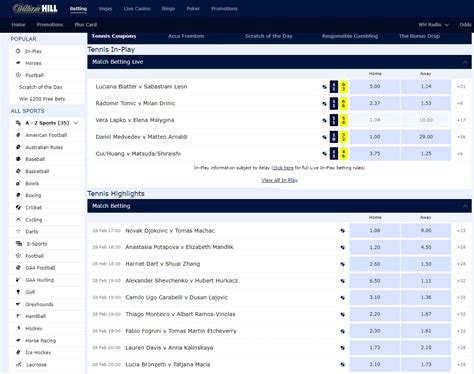Open the Radomir Tomic v Milan Drinic match
This screenshot has width=474, height=374.
click(x=135, y=103)
